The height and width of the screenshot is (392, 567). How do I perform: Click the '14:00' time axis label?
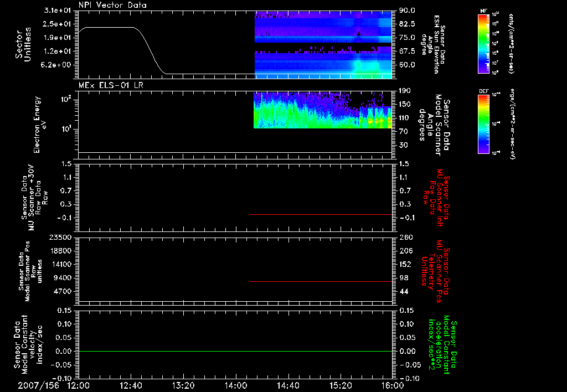coord(236,385)
